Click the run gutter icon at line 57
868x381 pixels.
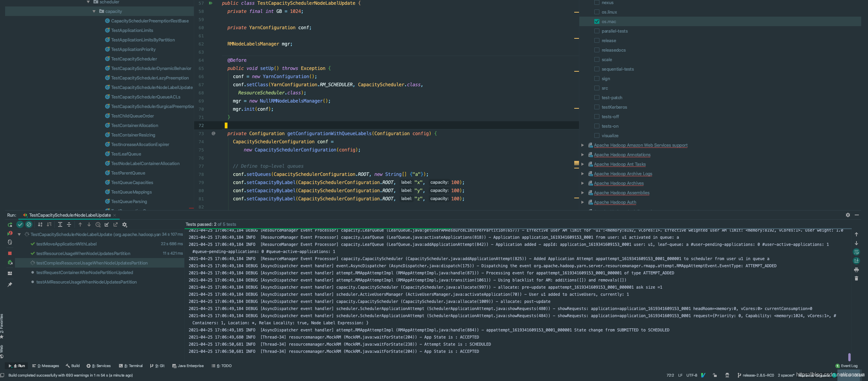point(211,3)
